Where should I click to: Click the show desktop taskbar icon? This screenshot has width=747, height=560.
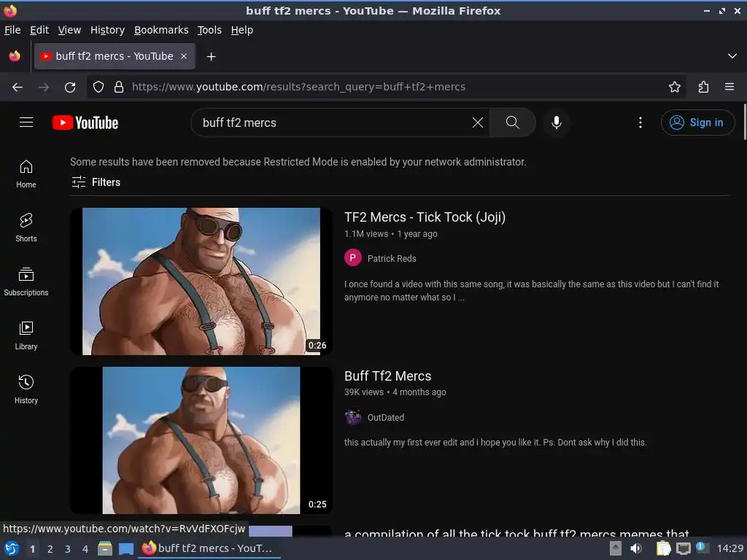125,548
